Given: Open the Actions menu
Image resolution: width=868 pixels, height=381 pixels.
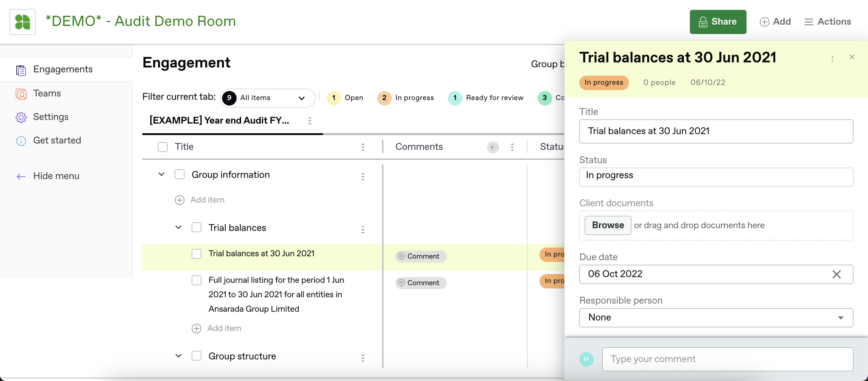Looking at the screenshot, I should pyautogui.click(x=828, y=22).
